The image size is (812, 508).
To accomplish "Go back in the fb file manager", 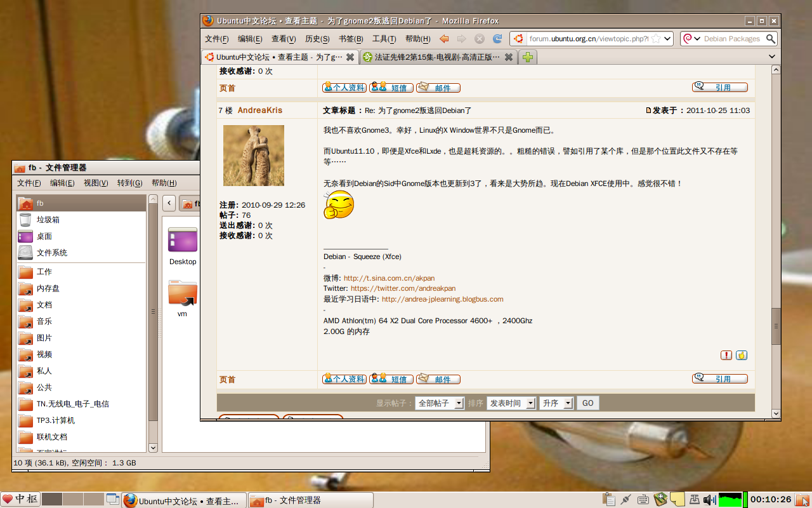I will click(169, 203).
